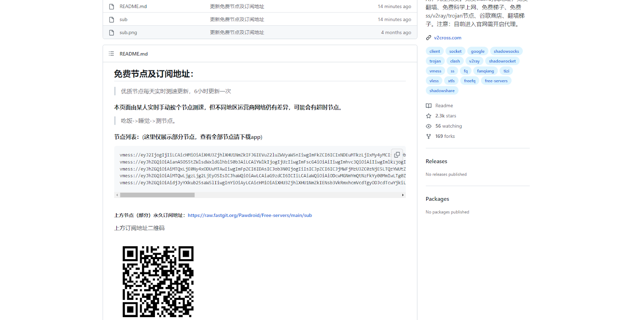This screenshot has width=644, height=320.
Task: Open the README.md file
Action: (133, 6)
